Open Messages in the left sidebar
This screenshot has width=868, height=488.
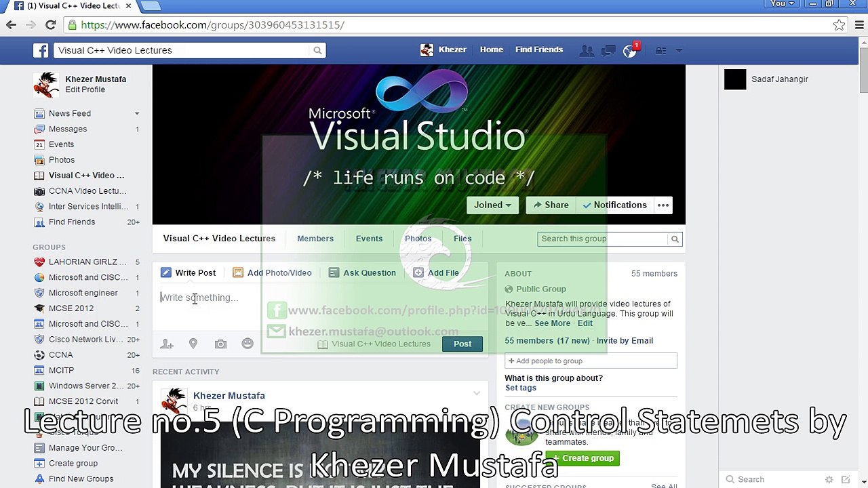[x=68, y=129]
